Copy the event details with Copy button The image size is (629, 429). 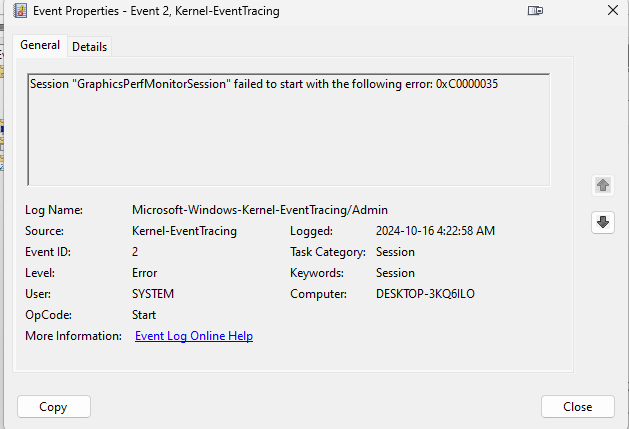coord(54,407)
